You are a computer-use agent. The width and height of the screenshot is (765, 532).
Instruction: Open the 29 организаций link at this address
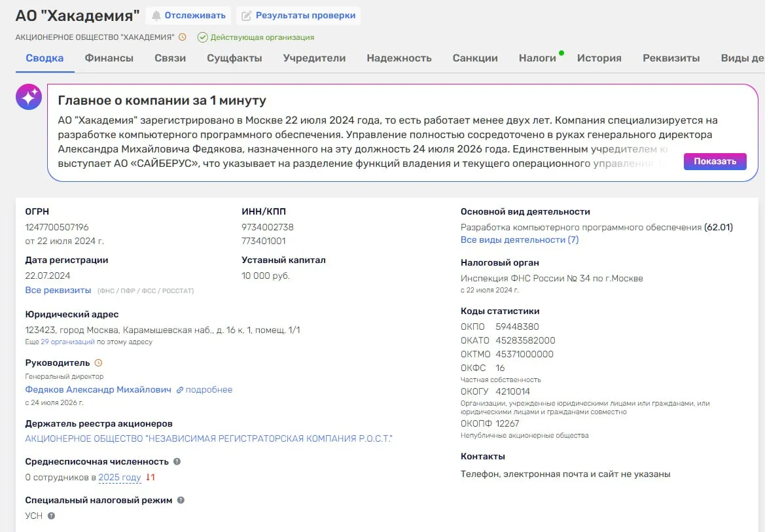(x=68, y=342)
